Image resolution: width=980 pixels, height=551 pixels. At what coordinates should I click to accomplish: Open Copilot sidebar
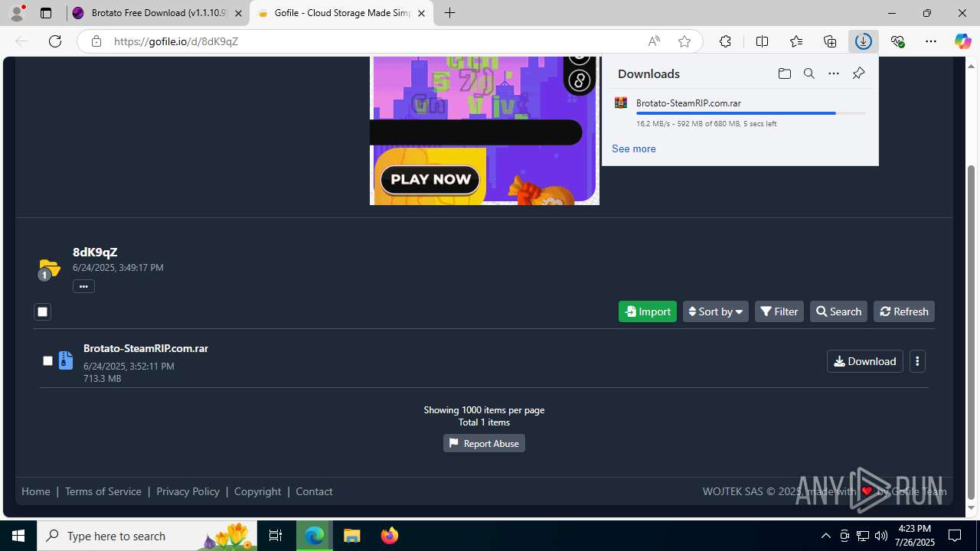[963, 41]
